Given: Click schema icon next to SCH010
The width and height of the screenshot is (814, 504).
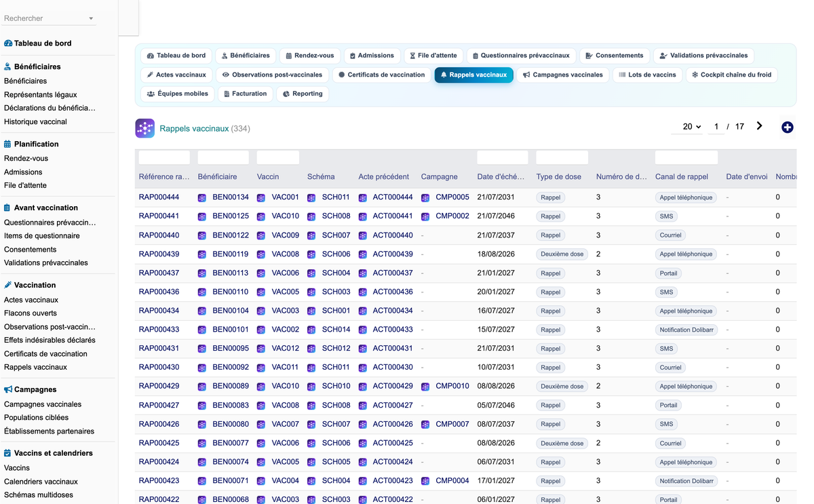Looking at the screenshot, I should 311,386.
